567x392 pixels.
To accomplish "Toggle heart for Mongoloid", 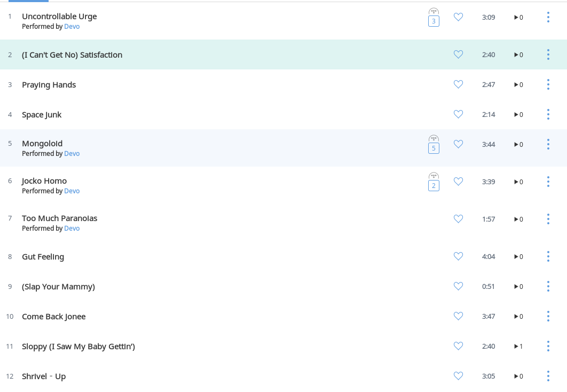I will coord(458,144).
